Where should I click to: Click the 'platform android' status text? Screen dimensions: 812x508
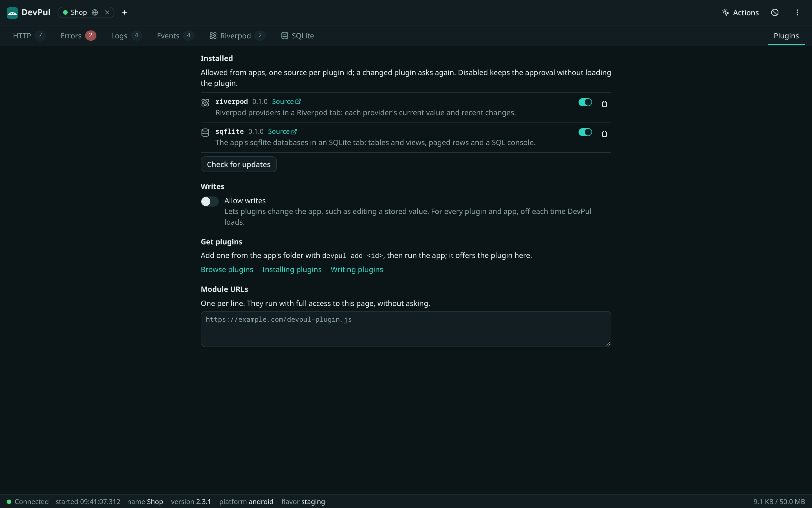tap(246, 502)
